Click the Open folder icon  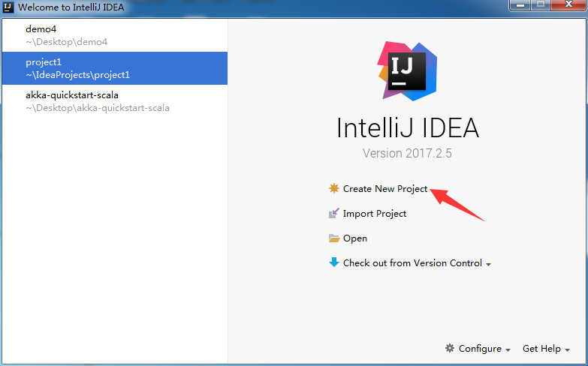(x=333, y=238)
